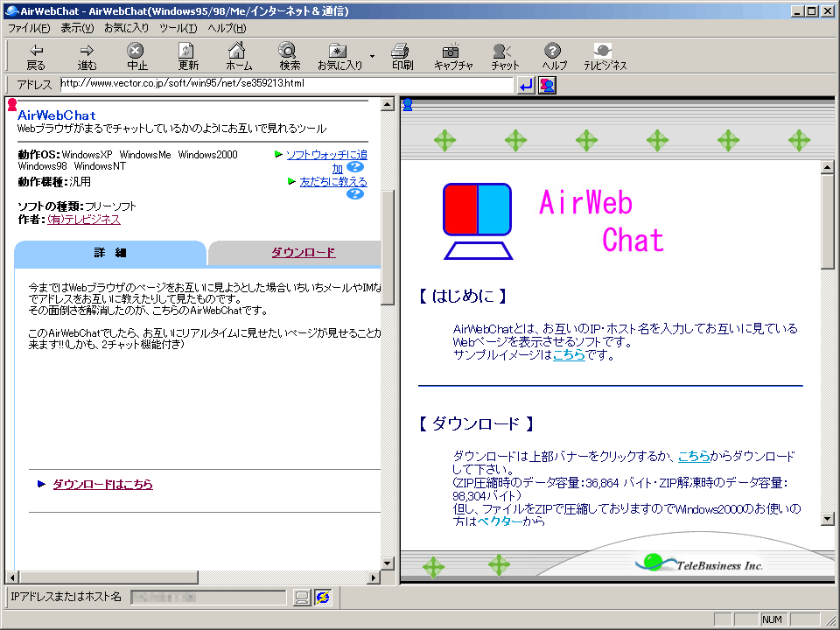This screenshot has width=840, height=630.
Task: Click the right pane scroll up arrow
Action: pyautogui.click(x=827, y=167)
